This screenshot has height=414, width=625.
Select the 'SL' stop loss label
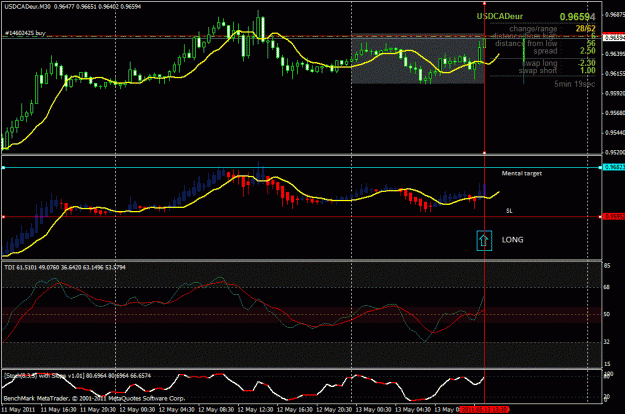[509, 211]
